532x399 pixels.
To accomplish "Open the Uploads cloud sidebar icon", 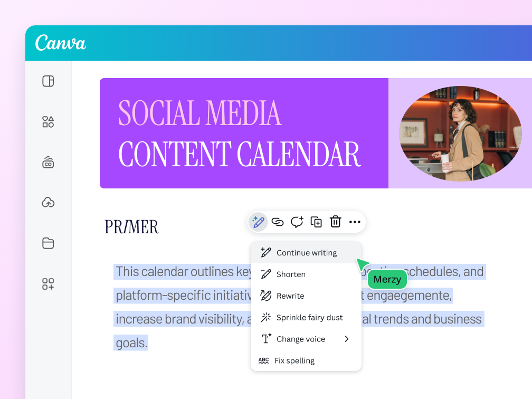I will click(48, 203).
